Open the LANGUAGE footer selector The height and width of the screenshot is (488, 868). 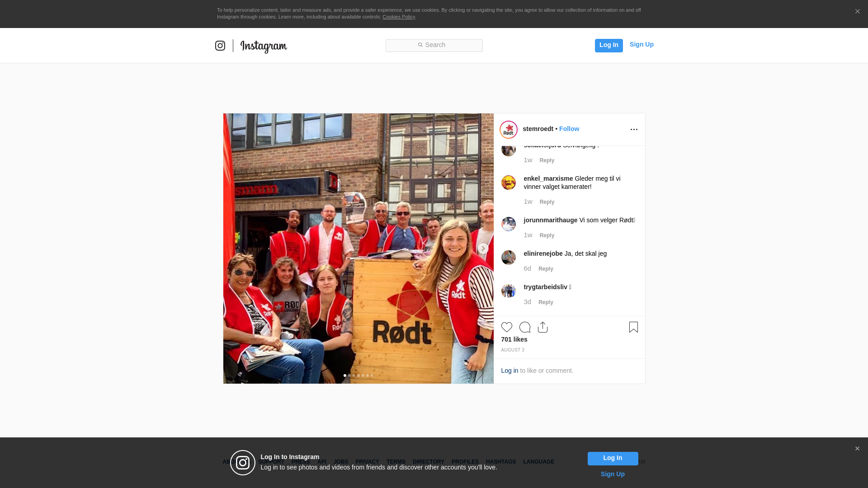click(x=538, y=462)
